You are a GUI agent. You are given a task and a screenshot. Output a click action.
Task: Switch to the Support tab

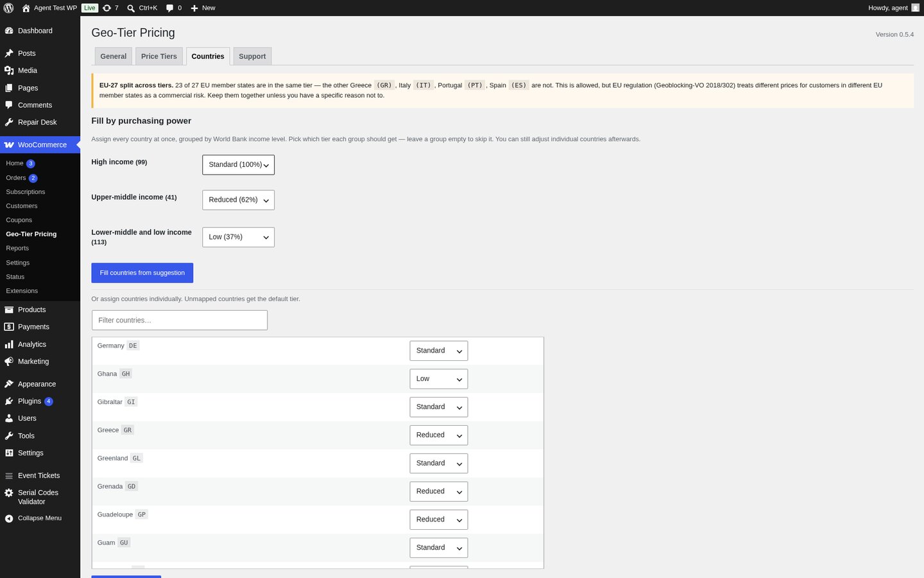click(x=252, y=57)
